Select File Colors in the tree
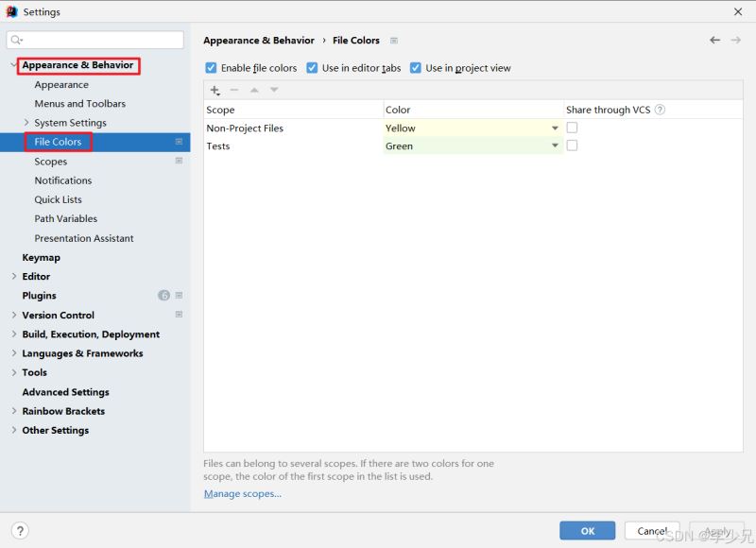 tap(58, 142)
